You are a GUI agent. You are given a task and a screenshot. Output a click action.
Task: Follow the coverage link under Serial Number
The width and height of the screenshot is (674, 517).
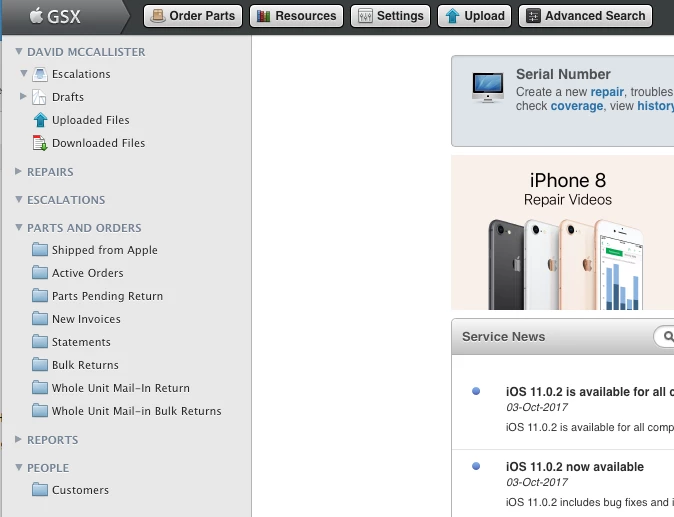click(x=577, y=106)
